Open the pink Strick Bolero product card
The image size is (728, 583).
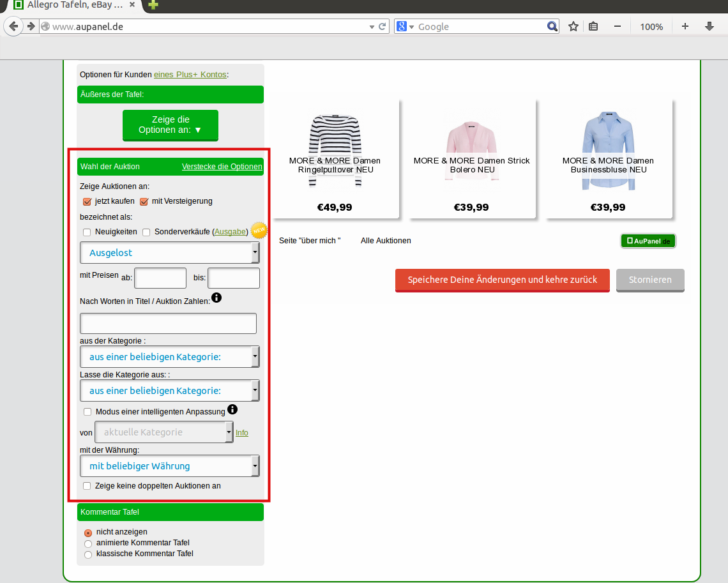[x=472, y=158]
